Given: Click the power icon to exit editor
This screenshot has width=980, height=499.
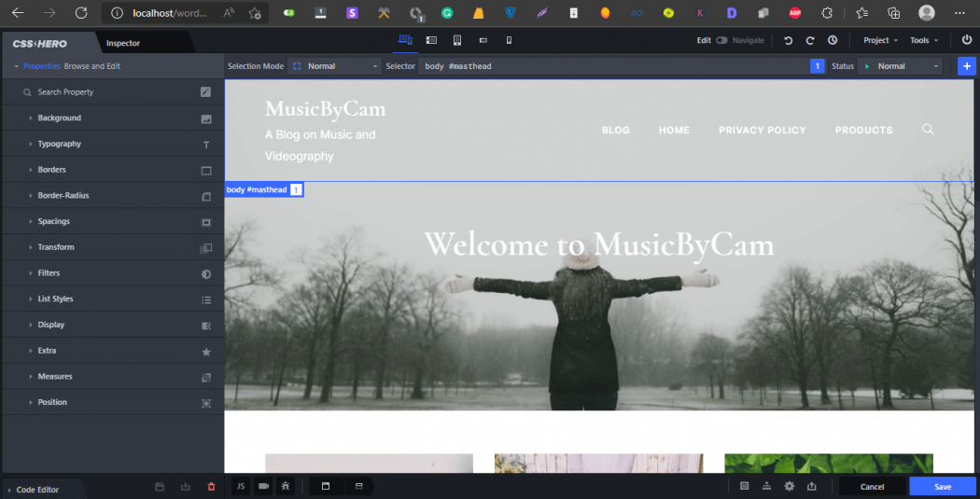Looking at the screenshot, I should [x=966, y=40].
